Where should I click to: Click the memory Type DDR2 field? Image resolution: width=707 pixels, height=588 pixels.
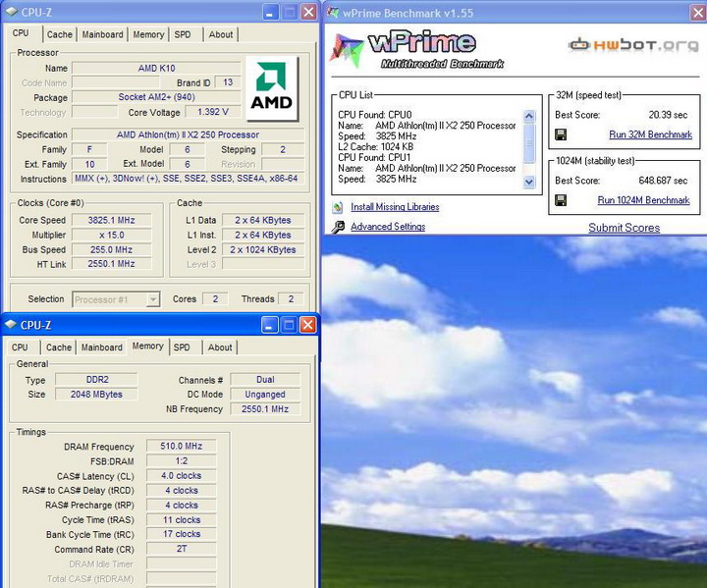click(x=96, y=380)
